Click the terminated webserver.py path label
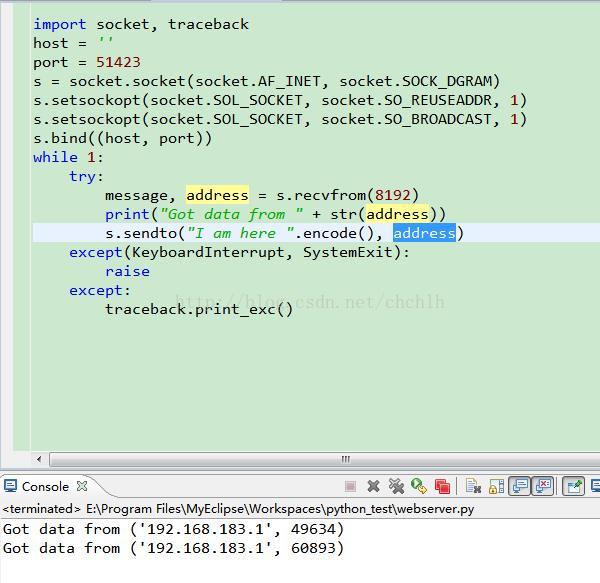600x583 pixels. click(238, 509)
